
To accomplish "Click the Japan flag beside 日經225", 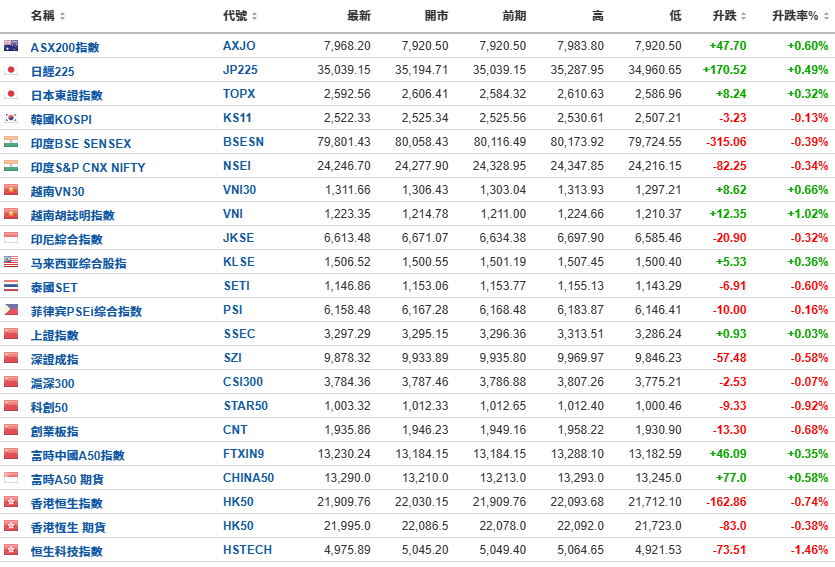I will click(11, 70).
